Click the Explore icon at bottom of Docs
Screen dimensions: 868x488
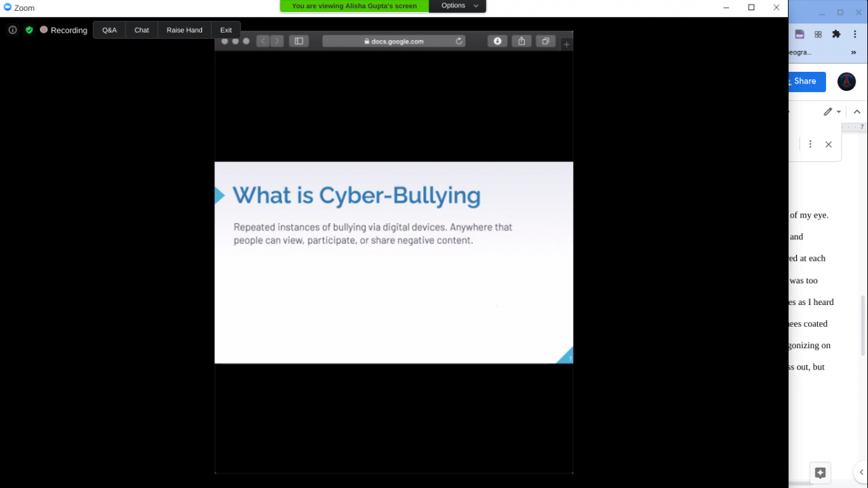[x=820, y=472]
